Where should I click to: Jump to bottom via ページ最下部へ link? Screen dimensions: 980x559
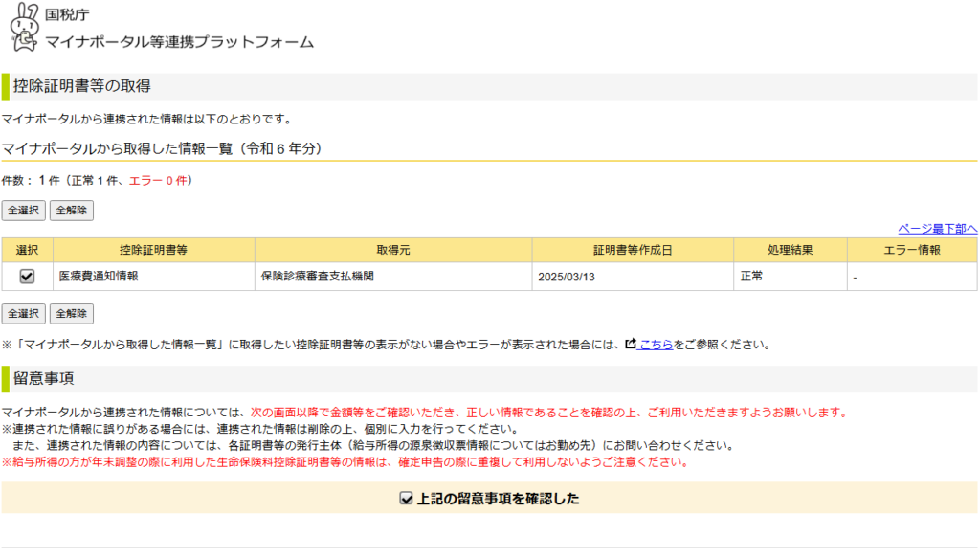[937, 229]
